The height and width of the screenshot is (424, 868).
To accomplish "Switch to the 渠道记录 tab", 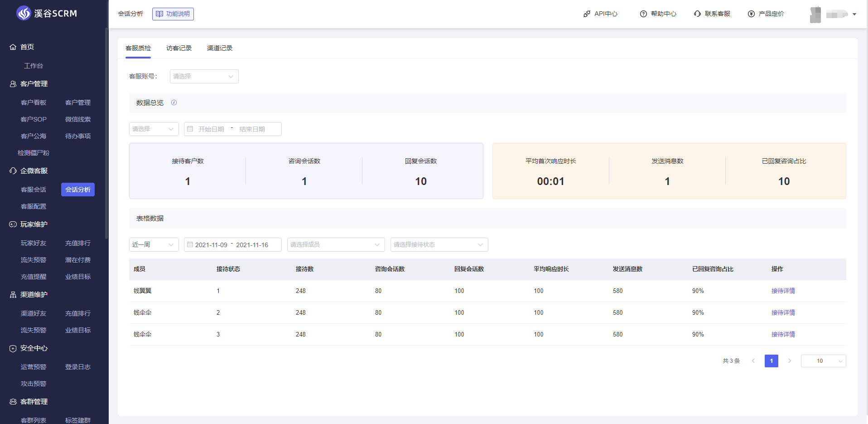I will [x=220, y=48].
